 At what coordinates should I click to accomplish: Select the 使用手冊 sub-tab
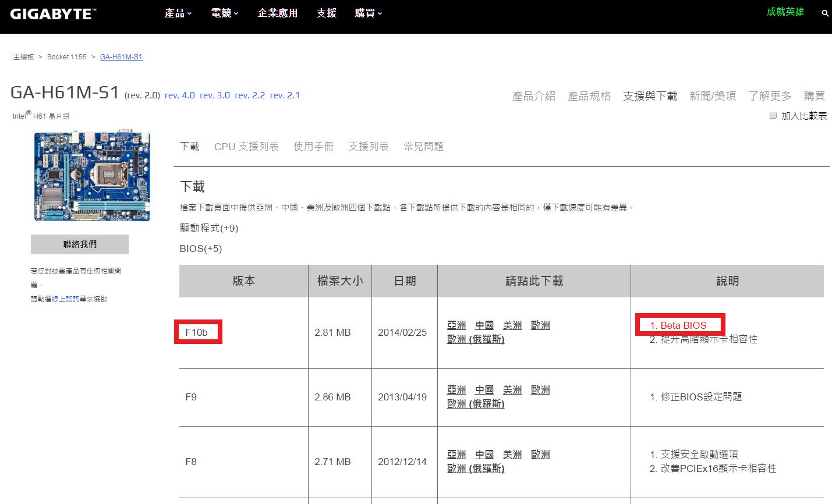(313, 147)
